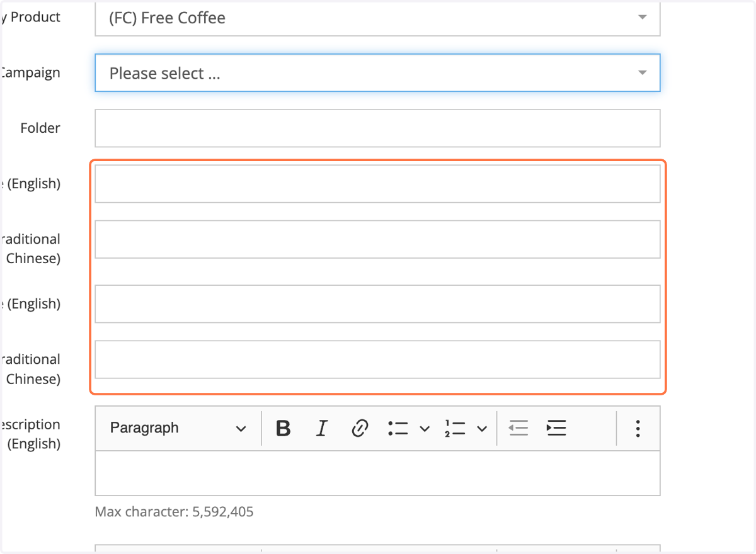Open numbered list style dropdown arrow
The height and width of the screenshot is (554, 756).
point(482,429)
